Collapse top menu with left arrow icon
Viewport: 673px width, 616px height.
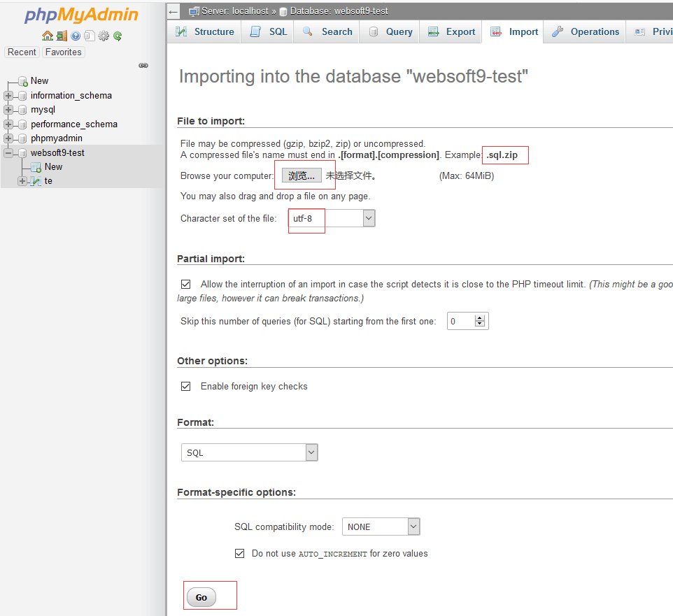(173, 12)
